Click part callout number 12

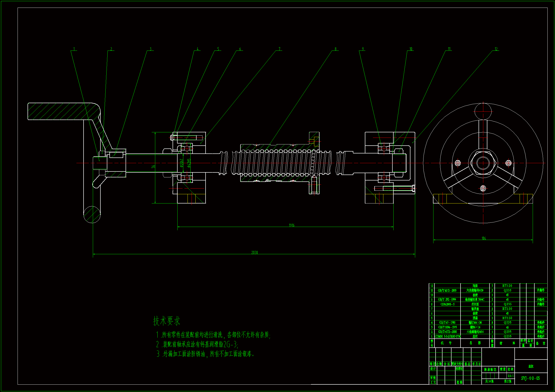click(x=496, y=49)
